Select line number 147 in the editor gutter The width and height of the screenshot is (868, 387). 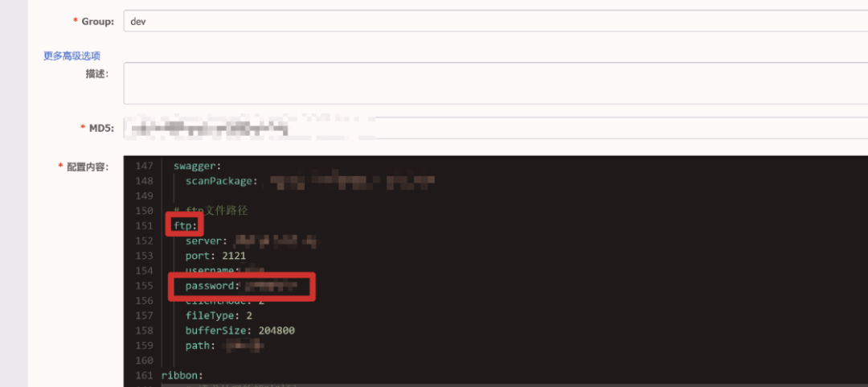[144, 165]
